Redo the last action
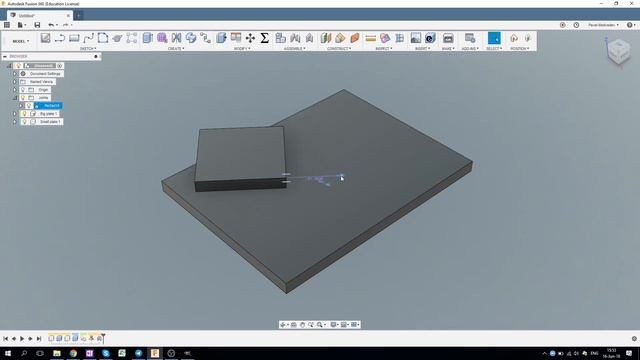The width and height of the screenshot is (640, 360). coord(65,25)
